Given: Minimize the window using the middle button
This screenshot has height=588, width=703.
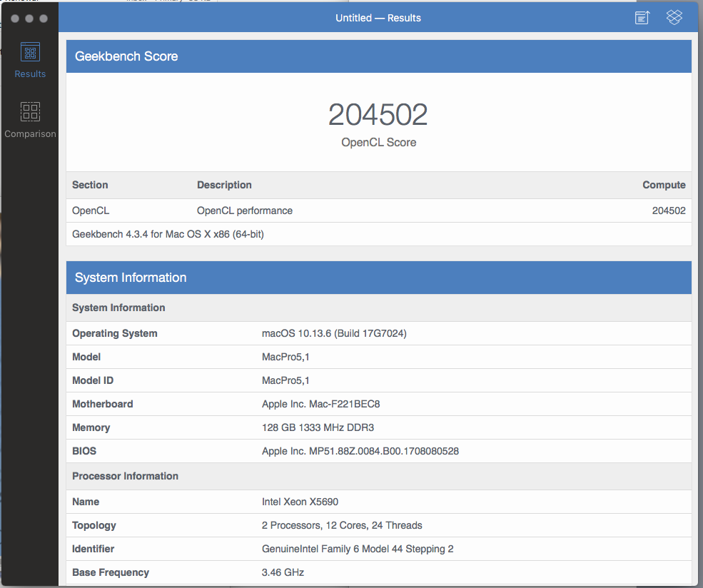Looking at the screenshot, I should pyautogui.click(x=29, y=19).
